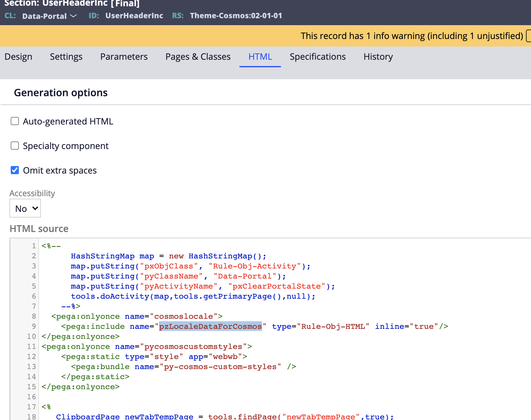
Task: Open the Specifications tab
Action: pos(318,57)
